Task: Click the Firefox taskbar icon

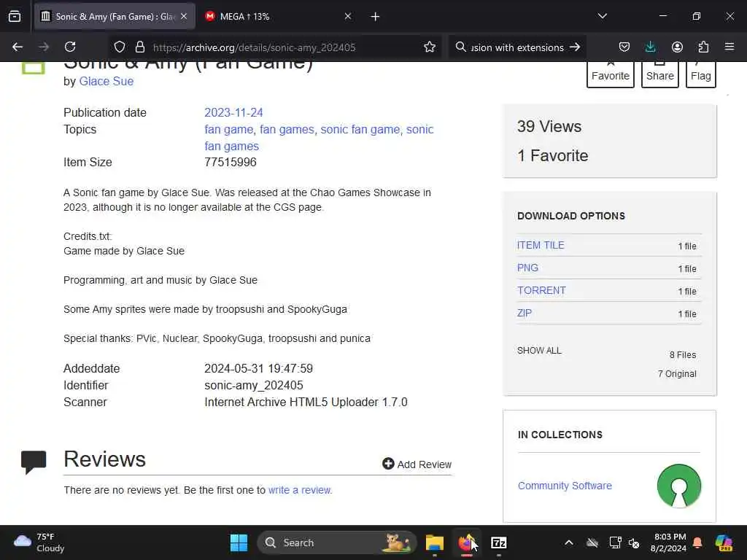Action: [x=467, y=542]
